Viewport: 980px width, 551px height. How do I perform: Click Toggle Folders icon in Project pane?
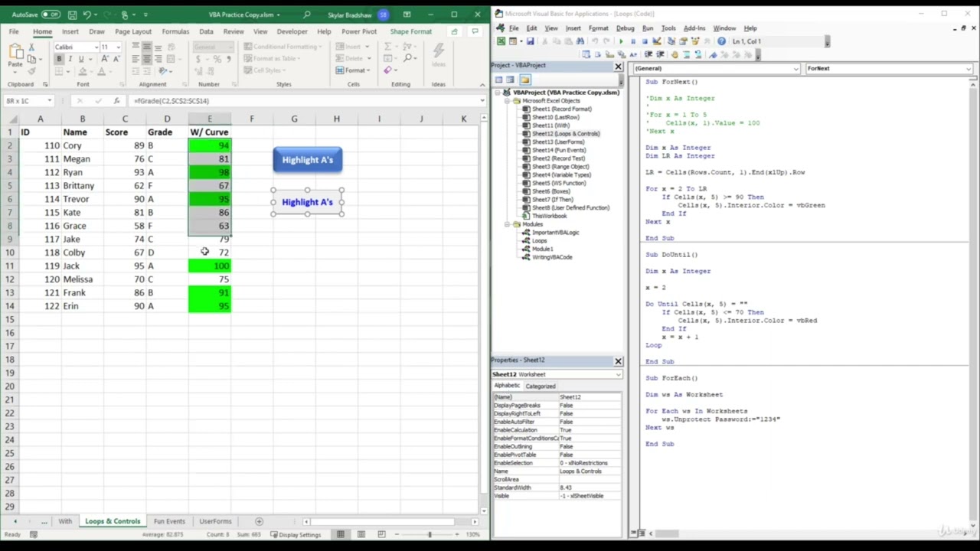tap(524, 80)
